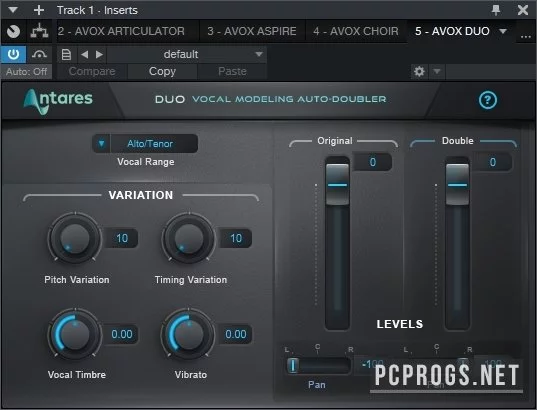
Task: Expand the AVOX DUO tab dropdown arrow
Action: click(x=503, y=31)
